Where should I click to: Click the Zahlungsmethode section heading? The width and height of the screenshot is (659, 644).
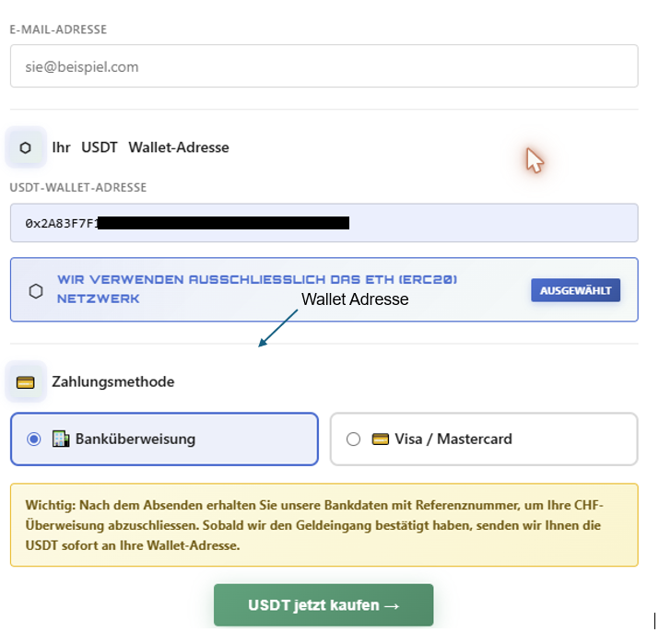[112, 381]
